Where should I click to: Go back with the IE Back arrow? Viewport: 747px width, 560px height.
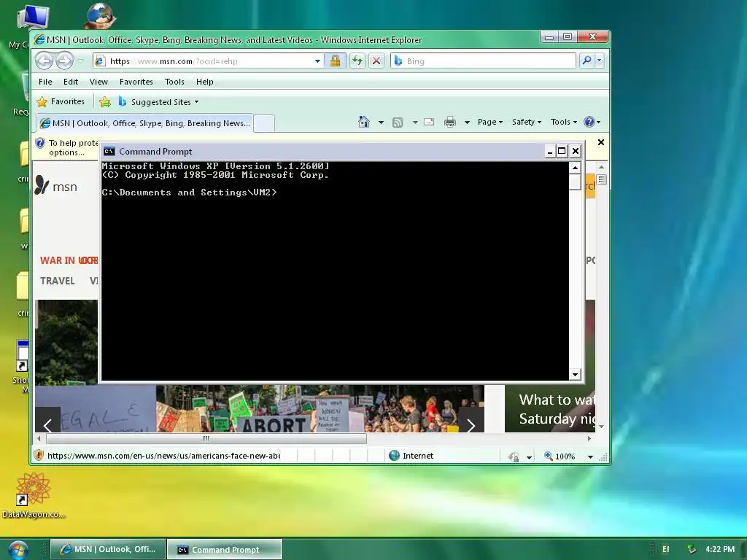pyautogui.click(x=44, y=61)
